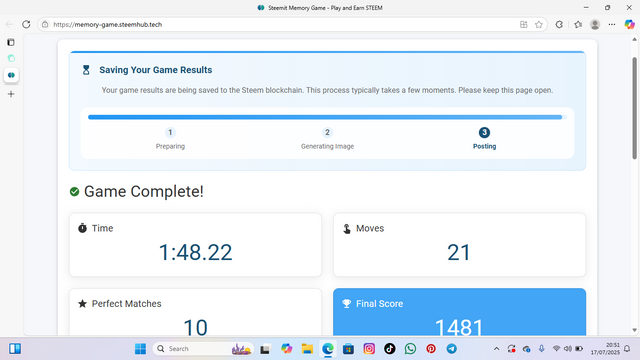Select step 1 Preparing
Image resolution: width=640 pixels, height=360 pixels.
(170, 138)
